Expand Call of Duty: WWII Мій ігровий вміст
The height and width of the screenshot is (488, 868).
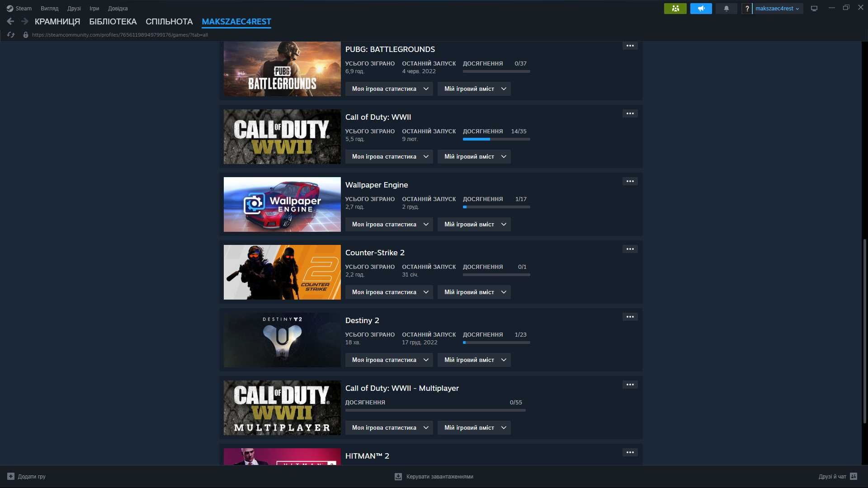474,156
